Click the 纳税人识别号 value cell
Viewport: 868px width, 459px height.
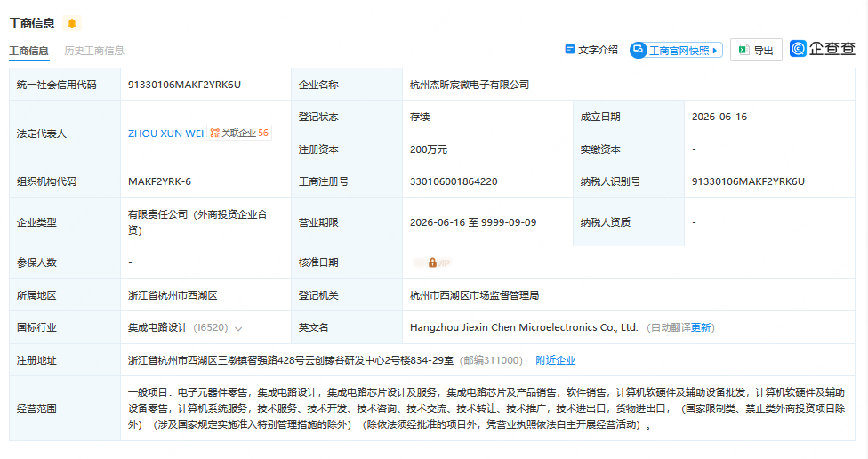point(769,181)
